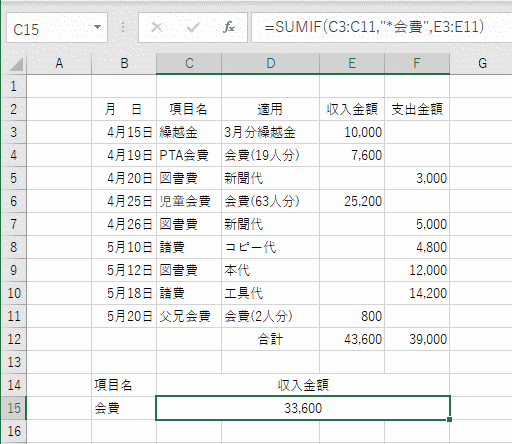Select row 12 header

(x=14, y=339)
